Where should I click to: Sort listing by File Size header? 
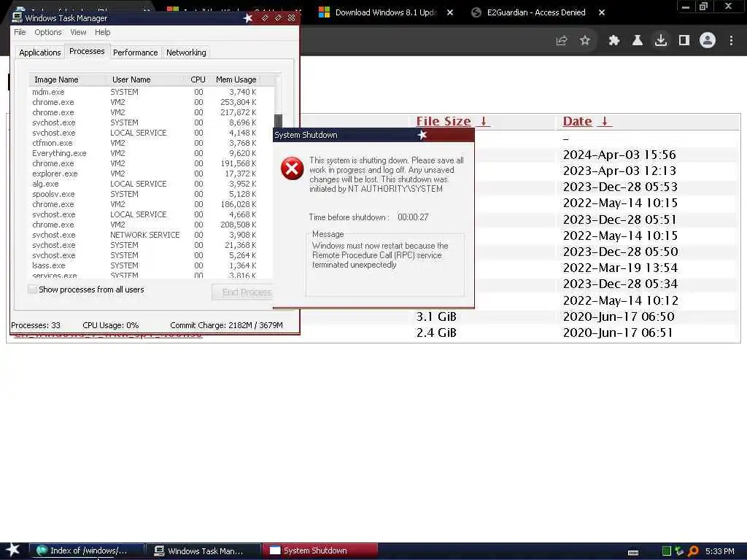click(443, 122)
